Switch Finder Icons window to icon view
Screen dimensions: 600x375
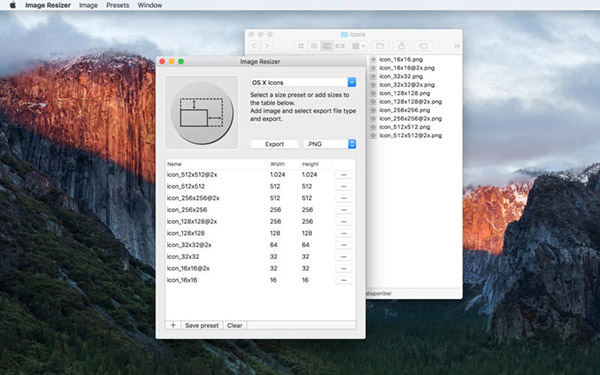pos(301,46)
